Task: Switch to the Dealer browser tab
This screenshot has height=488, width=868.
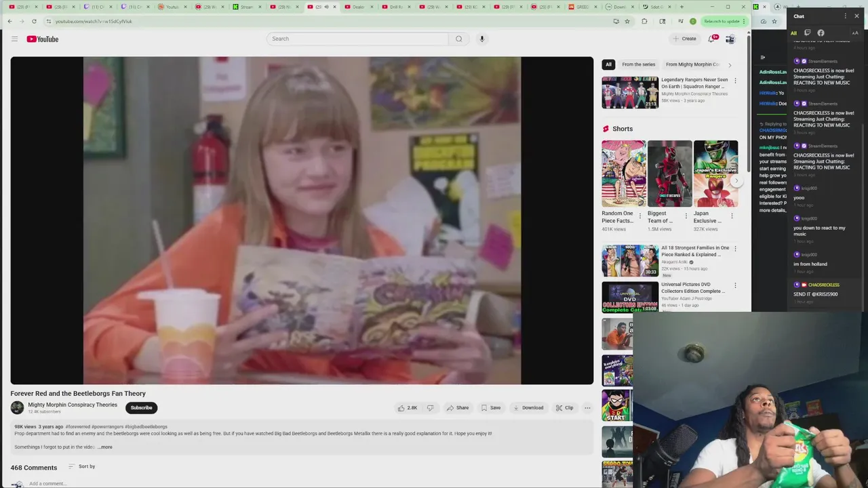Action: coord(357,7)
